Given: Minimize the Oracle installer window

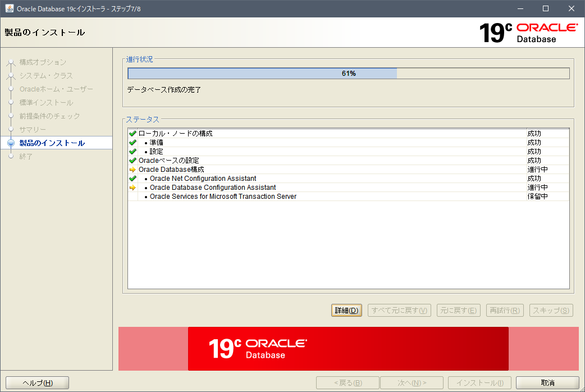Looking at the screenshot, I should (x=520, y=8).
